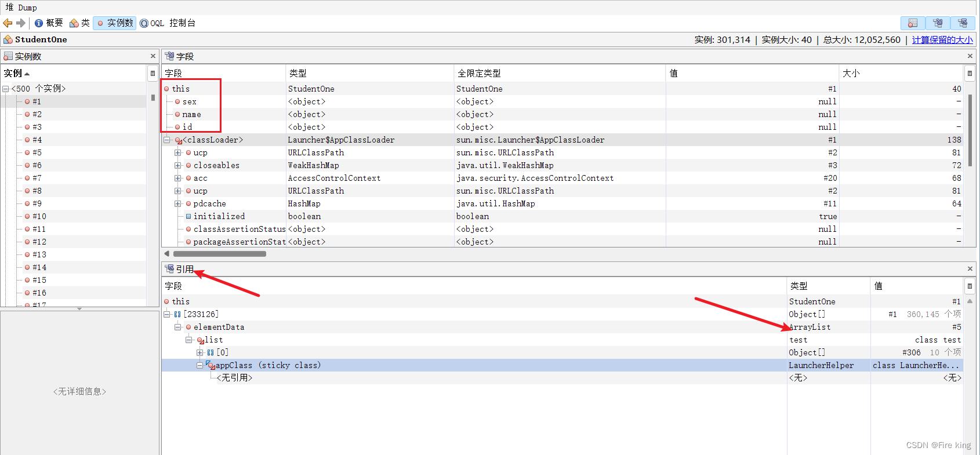Click the this row in 引用 panel
Viewport: 980px width, 455px height.
[562, 301]
